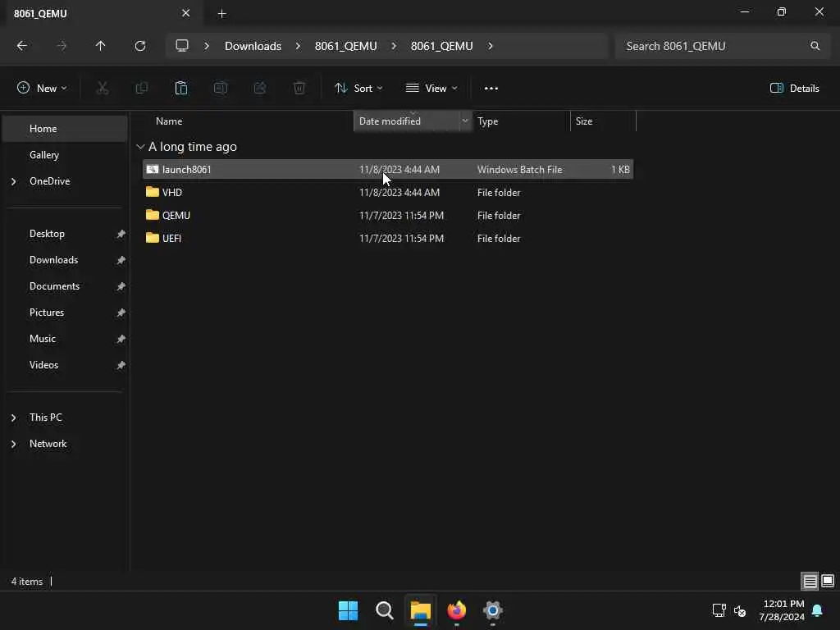Click the Share icon in toolbar

point(260,89)
